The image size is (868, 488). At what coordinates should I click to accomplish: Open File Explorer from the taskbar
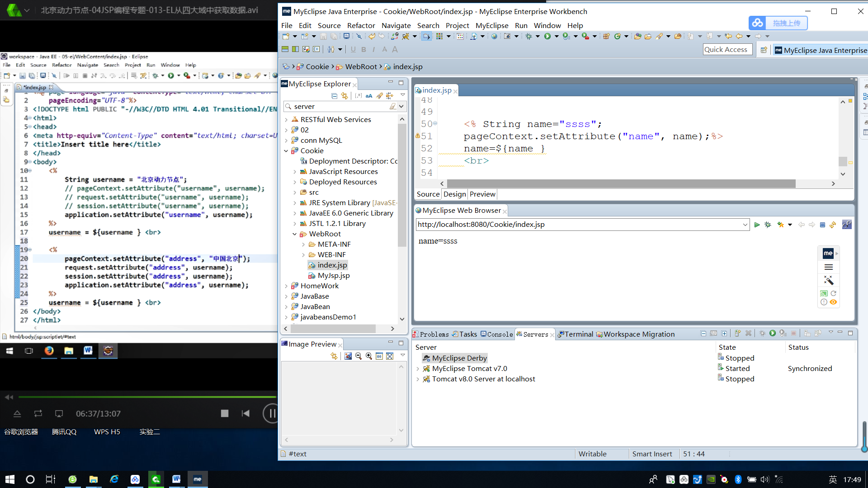94,479
